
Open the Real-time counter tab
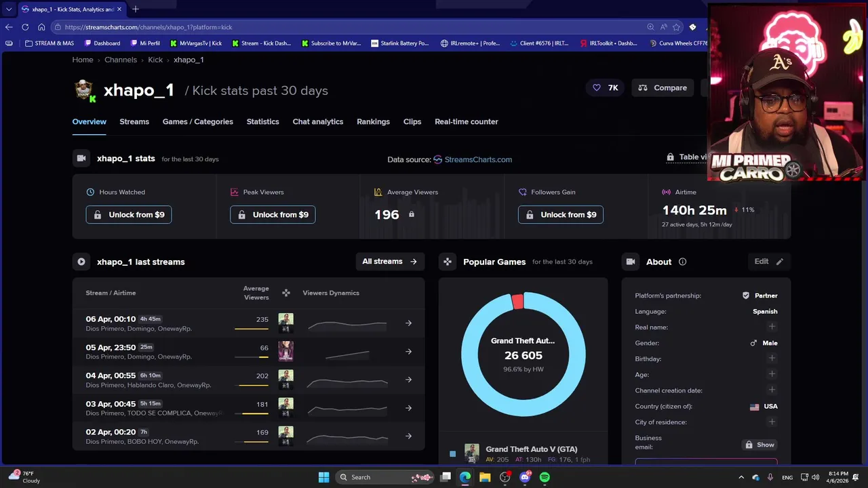[x=467, y=122]
